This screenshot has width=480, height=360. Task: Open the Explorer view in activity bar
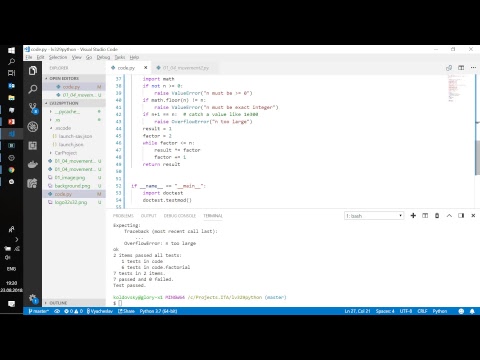click(x=33, y=71)
